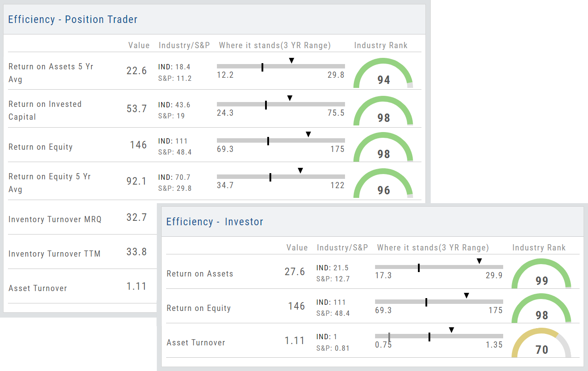Click the Return on Invested Capital value 53.7
This screenshot has height=371, width=588.
tap(137, 109)
